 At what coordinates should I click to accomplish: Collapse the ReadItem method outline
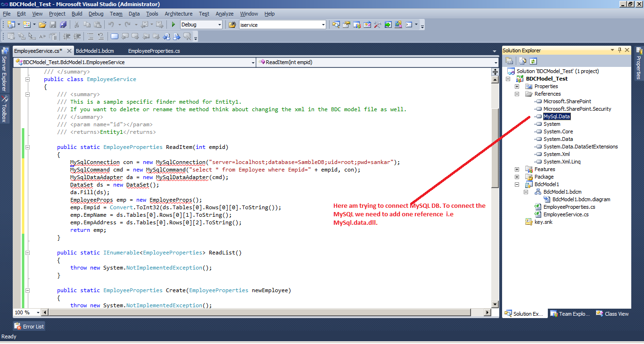28,147
